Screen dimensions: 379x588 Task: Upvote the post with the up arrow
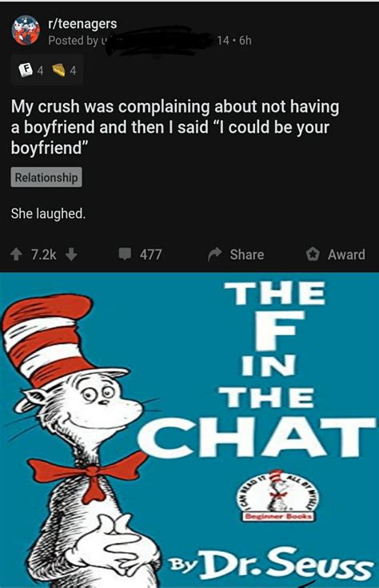coord(16,255)
